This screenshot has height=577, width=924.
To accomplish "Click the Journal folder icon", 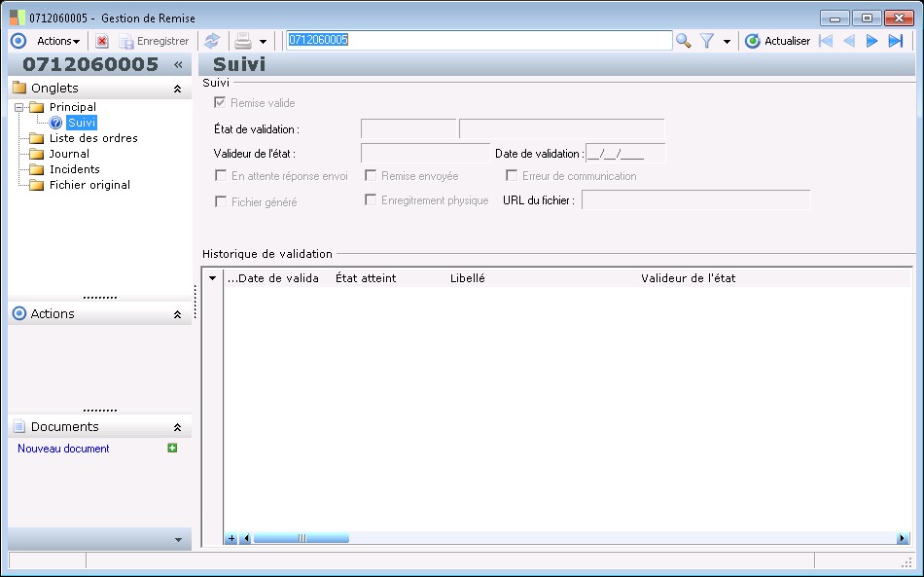I will tap(37, 154).
